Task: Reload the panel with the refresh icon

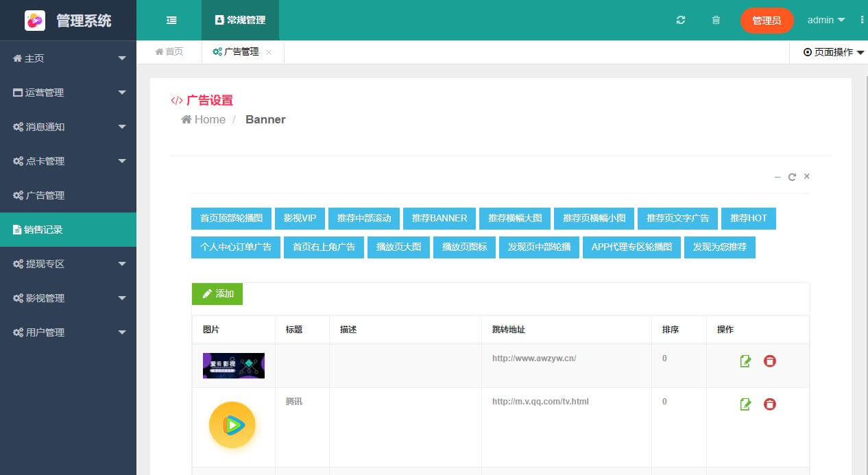Action: 792,177
